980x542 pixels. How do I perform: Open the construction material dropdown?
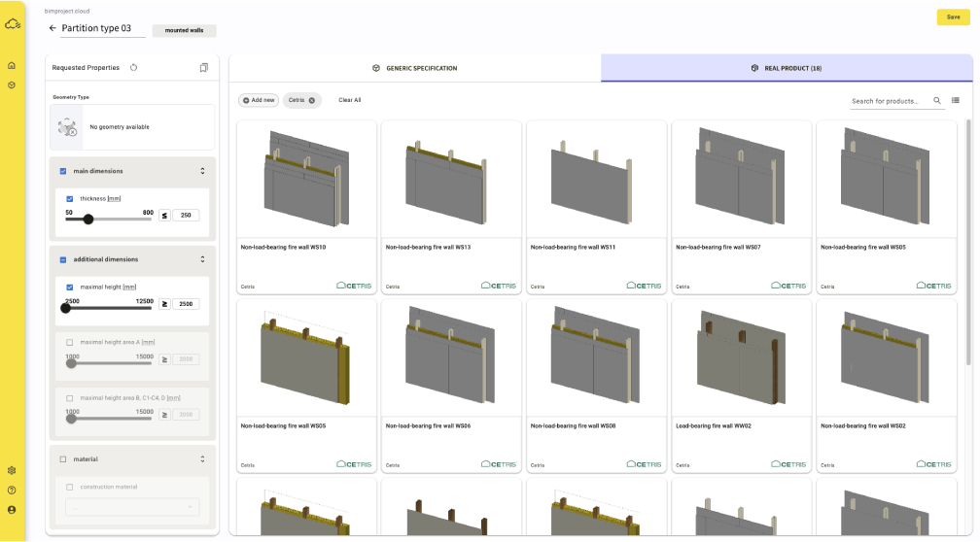[x=132, y=507]
